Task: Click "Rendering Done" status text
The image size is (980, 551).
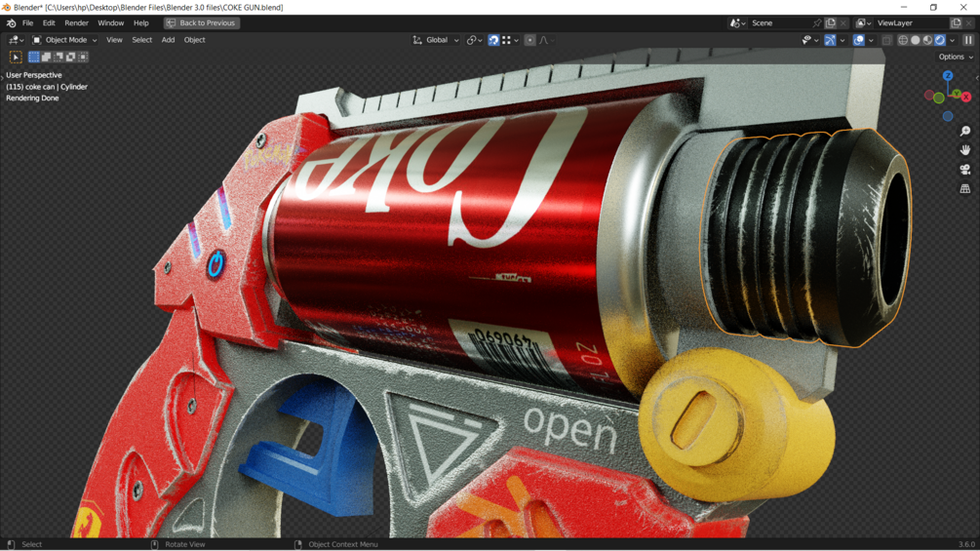Action: (32, 98)
